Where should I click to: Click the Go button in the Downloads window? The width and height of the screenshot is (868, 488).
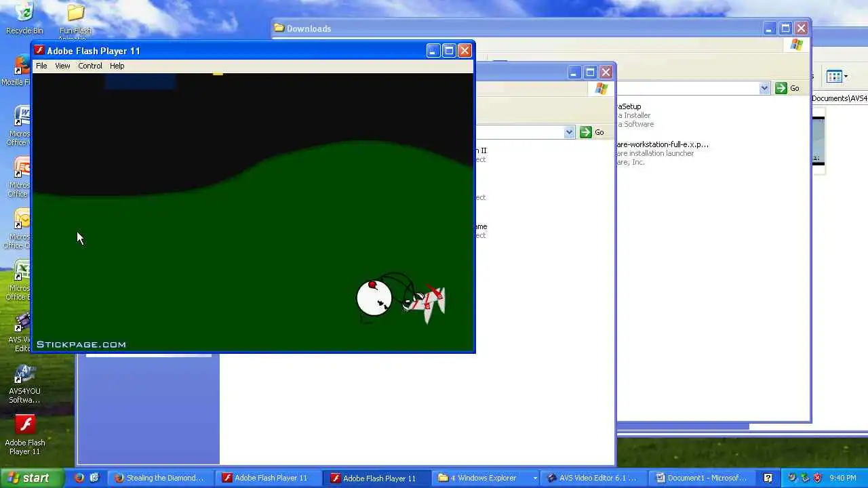pyautogui.click(x=788, y=88)
